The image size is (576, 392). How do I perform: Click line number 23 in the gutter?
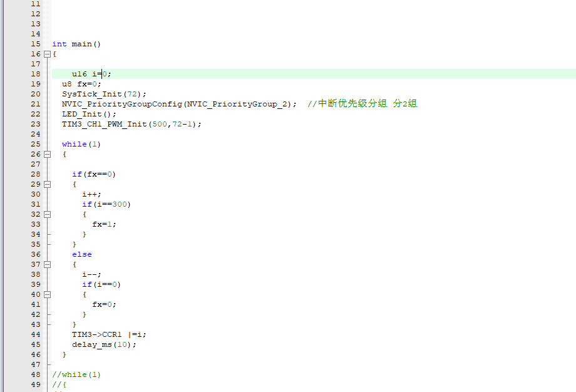(x=35, y=124)
